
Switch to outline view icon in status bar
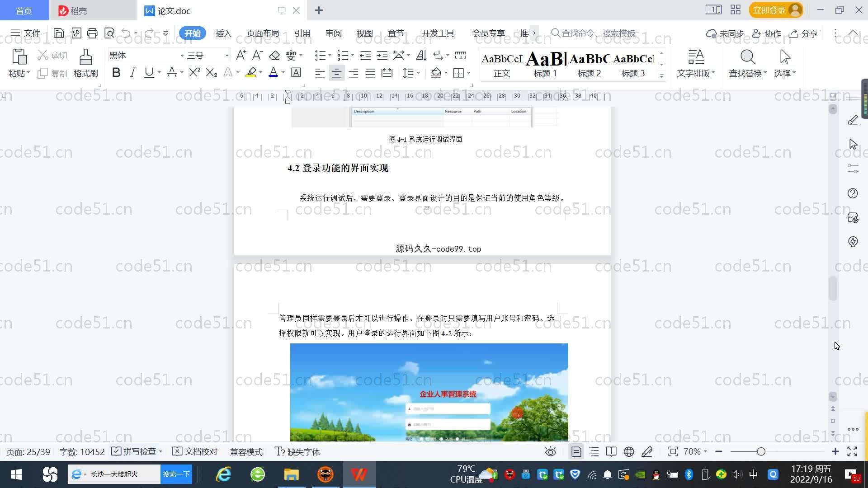pos(594,452)
